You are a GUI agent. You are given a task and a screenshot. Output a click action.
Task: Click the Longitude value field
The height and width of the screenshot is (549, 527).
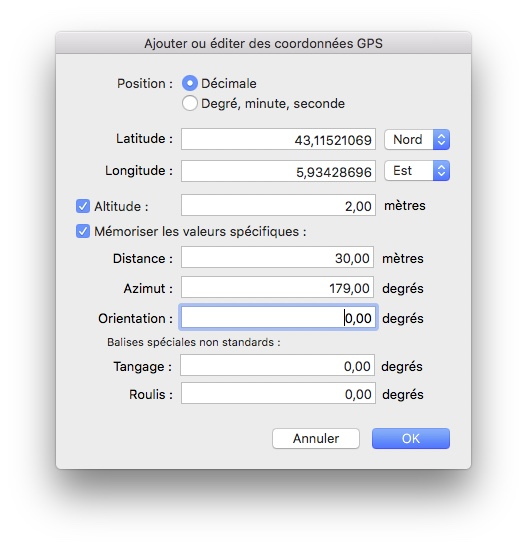point(278,171)
